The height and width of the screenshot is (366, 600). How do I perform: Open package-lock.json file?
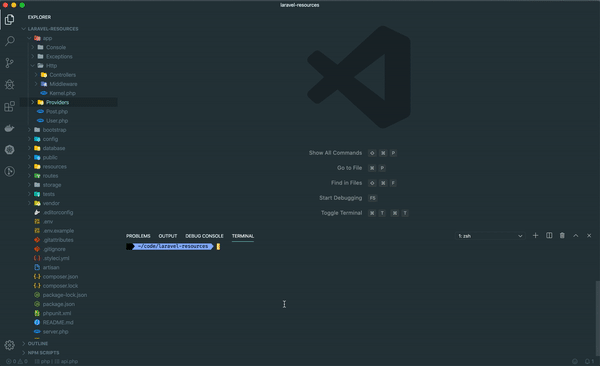(x=65, y=295)
